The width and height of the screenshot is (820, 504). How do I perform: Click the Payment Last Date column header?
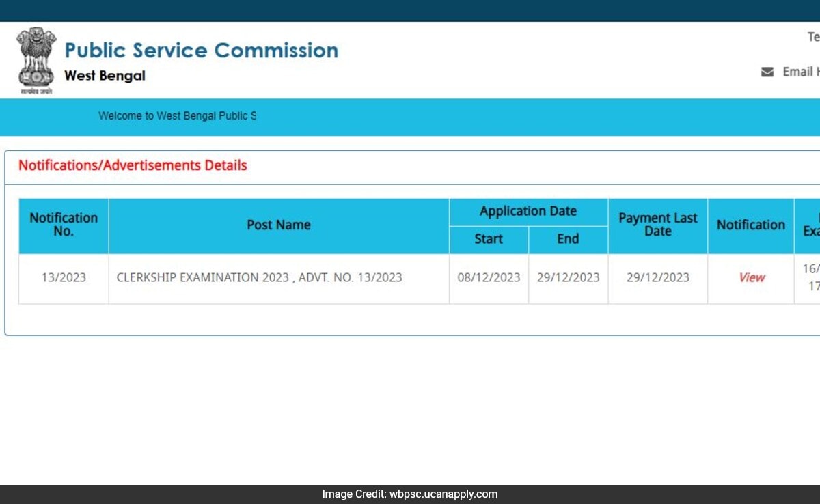point(657,225)
